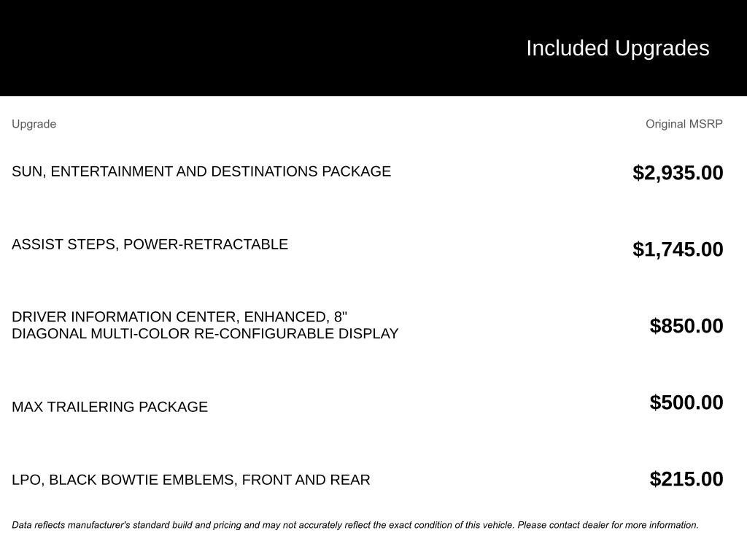Click the "Upgrade" column header

tap(34, 124)
